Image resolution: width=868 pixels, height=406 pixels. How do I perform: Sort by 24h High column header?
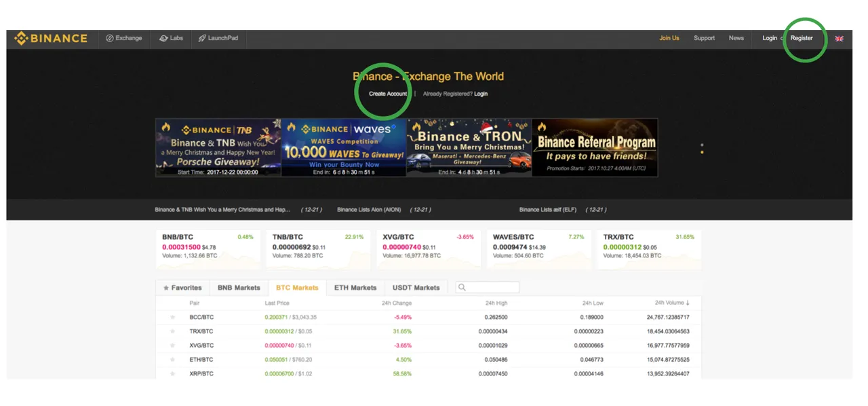tap(496, 303)
